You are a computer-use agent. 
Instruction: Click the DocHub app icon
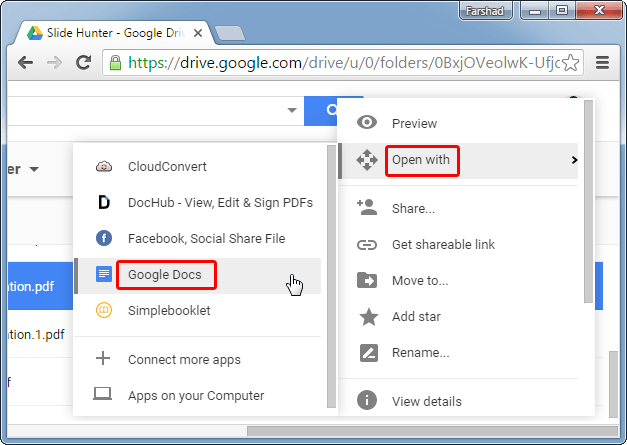click(x=103, y=202)
